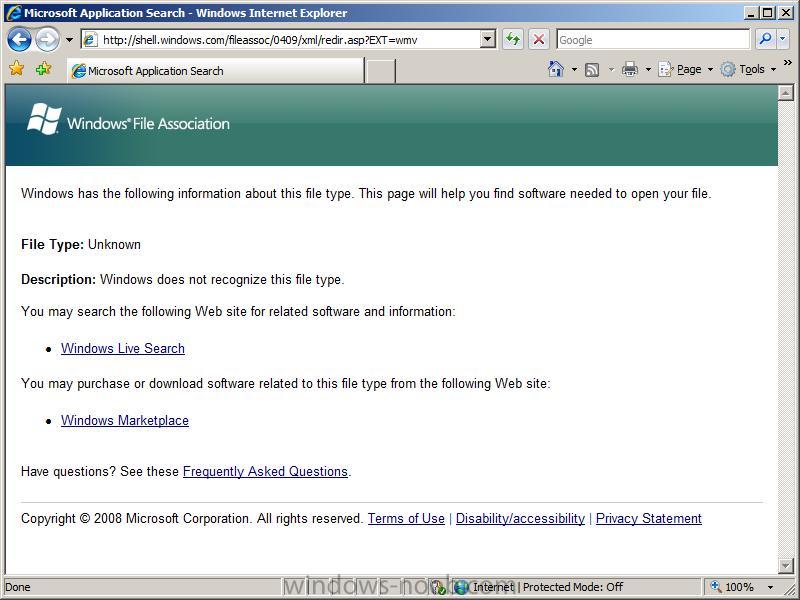Print the page using printer icon
Viewport: 800px width, 600px height.
coord(630,69)
